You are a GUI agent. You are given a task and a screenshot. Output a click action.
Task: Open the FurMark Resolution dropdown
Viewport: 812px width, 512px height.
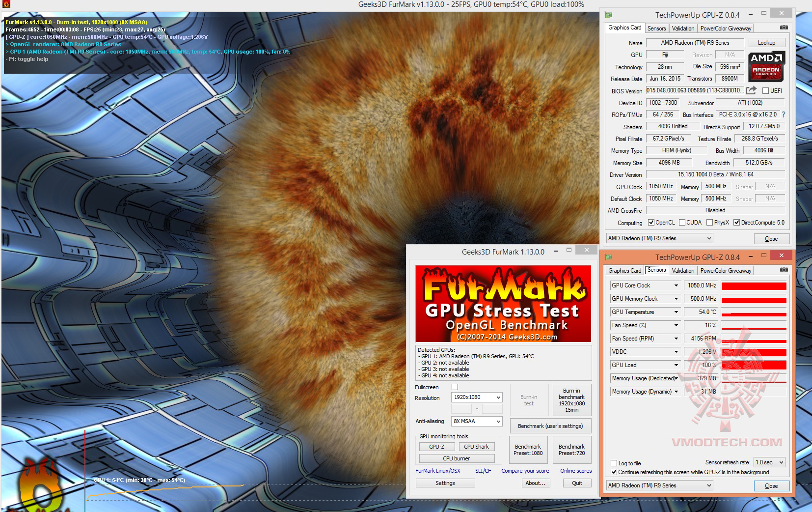[x=477, y=397]
